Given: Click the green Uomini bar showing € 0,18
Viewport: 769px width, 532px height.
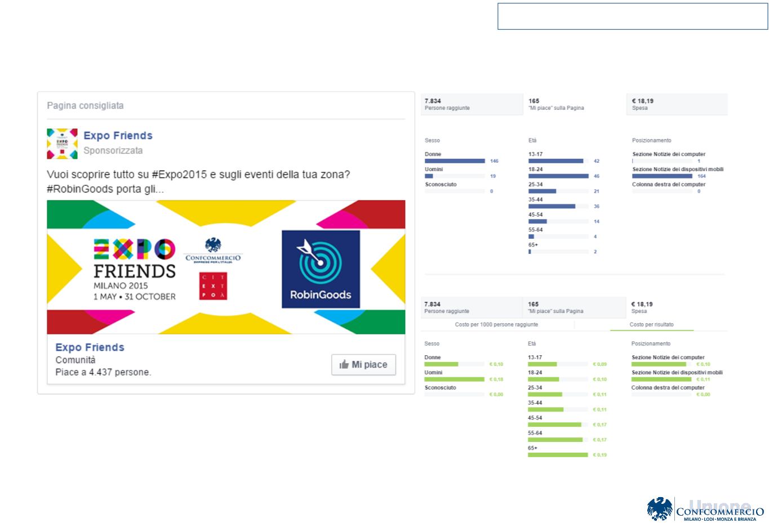Looking at the screenshot, I should coord(454,379).
